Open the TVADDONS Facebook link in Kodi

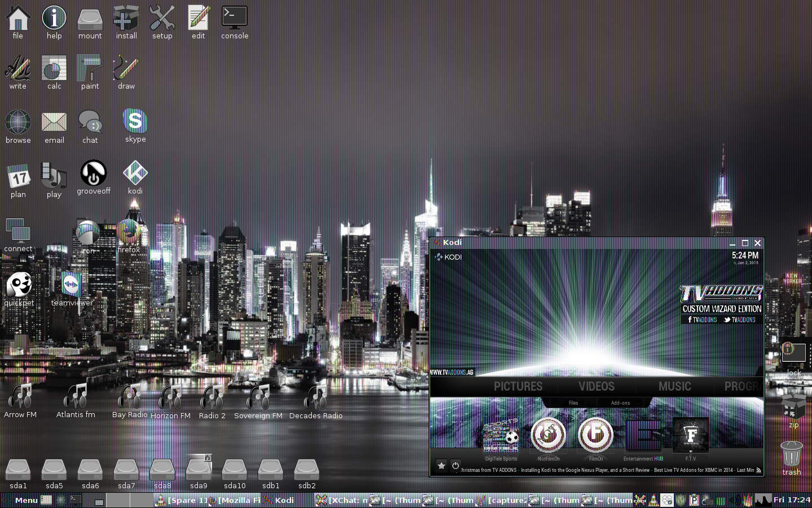[x=703, y=319]
